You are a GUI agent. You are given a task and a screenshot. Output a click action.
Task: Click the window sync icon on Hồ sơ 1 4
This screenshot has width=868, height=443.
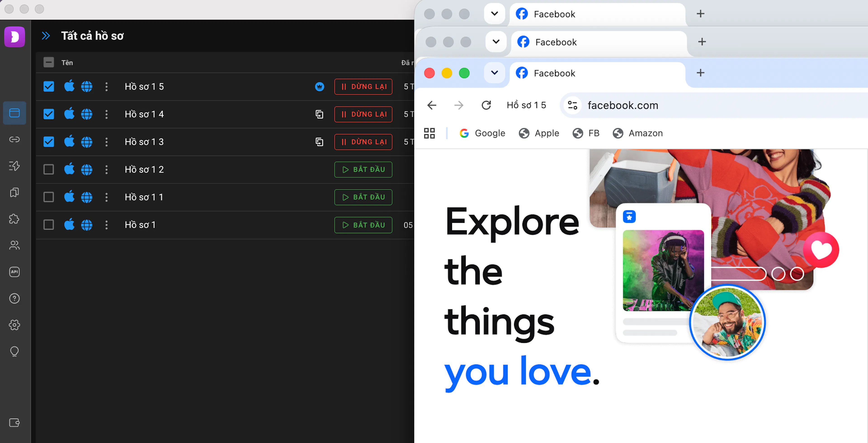[x=319, y=114]
